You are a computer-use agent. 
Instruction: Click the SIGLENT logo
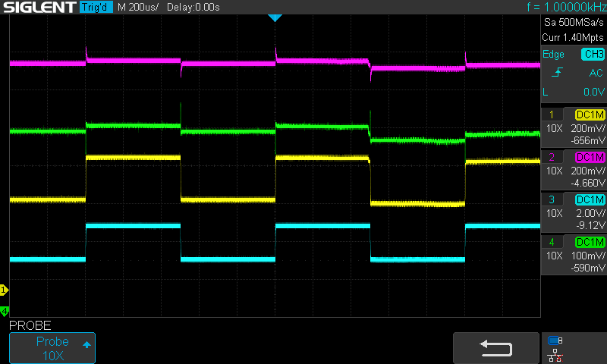point(39,7)
